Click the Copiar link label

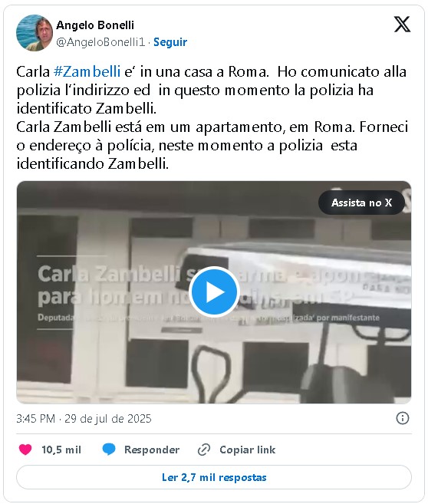pyautogui.click(x=248, y=450)
